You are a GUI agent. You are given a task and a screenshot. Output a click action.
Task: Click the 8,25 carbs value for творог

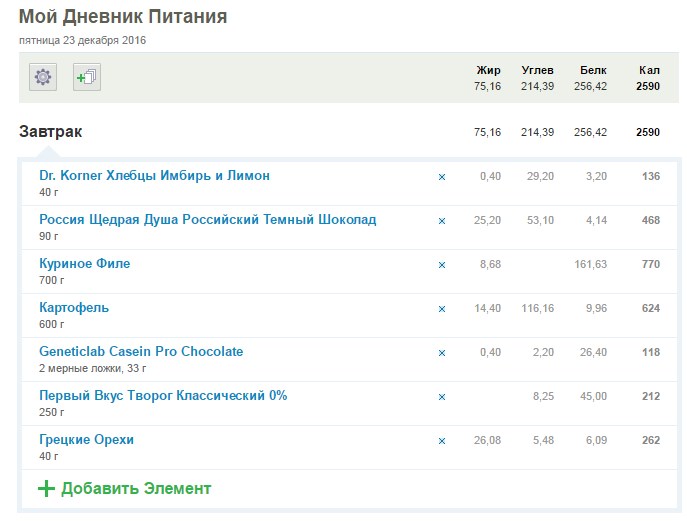543,396
